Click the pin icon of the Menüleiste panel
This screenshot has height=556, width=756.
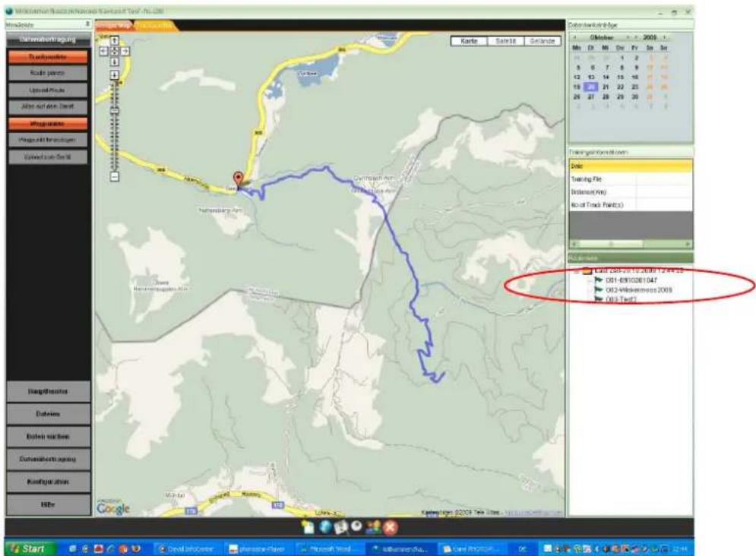pos(87,24)
